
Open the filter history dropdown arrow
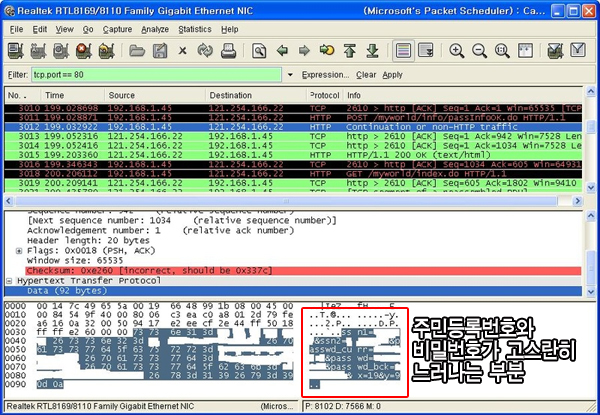pyautogui.click(x=290, y=74)
